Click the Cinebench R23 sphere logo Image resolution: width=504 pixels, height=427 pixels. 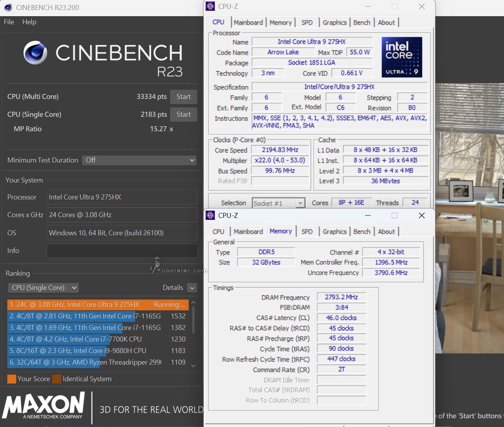tap(35, 53)
